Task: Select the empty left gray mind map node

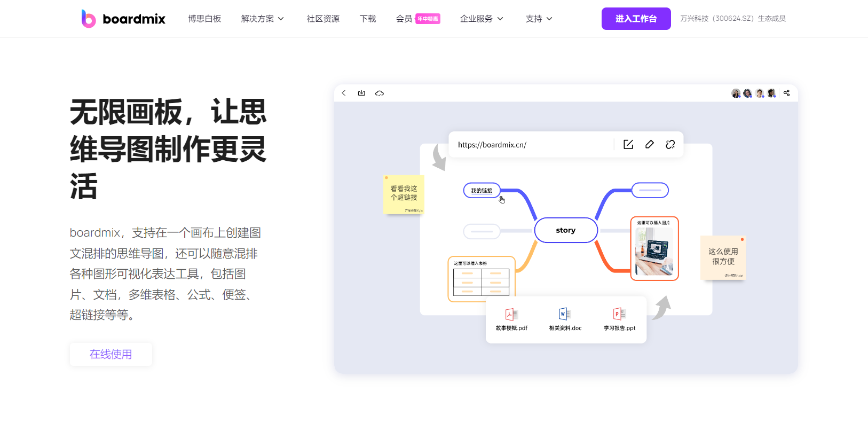Action: point(482,231)
